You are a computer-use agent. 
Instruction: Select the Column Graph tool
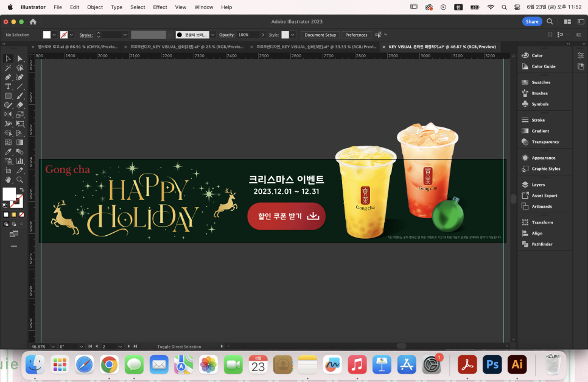click(20, 161)
